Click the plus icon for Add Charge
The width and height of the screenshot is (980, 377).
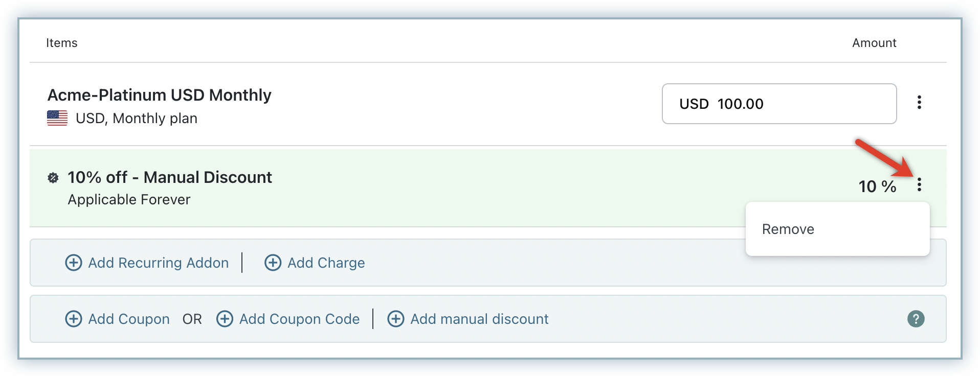tap(273, 263)
